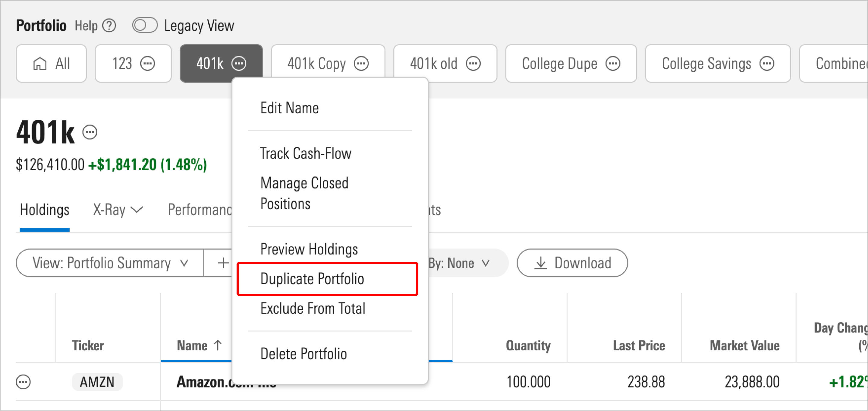
Task: Choose Edit Name from the menu
Action: [x=289, y=108]
